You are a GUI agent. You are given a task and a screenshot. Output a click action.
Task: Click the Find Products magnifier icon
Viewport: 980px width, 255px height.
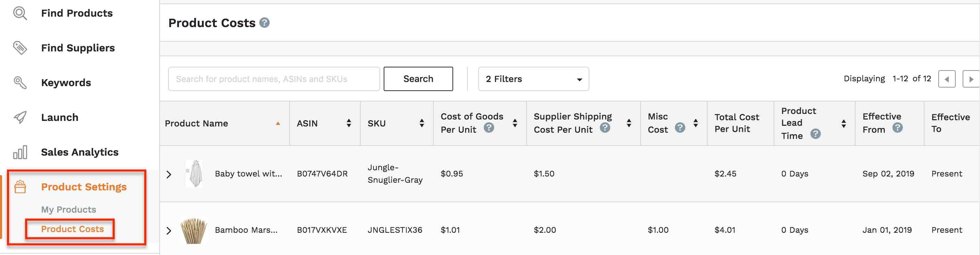point(20,13)
